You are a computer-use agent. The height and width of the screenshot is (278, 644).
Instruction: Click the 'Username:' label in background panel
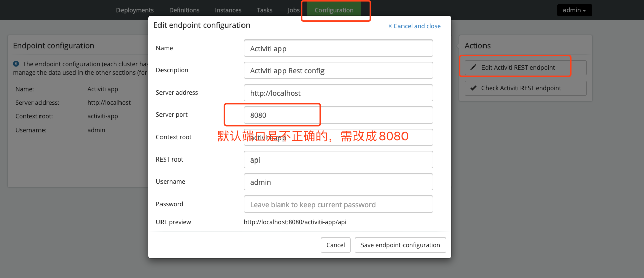(31, 130)
